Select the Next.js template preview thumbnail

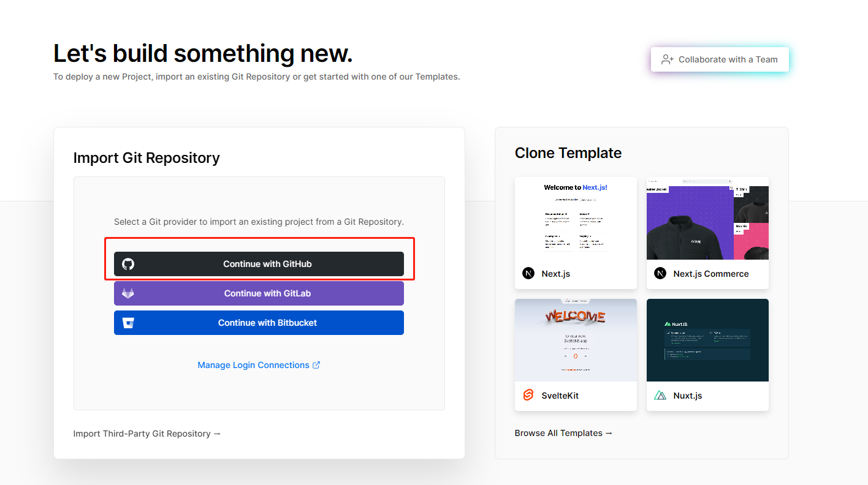click(576, 218)
